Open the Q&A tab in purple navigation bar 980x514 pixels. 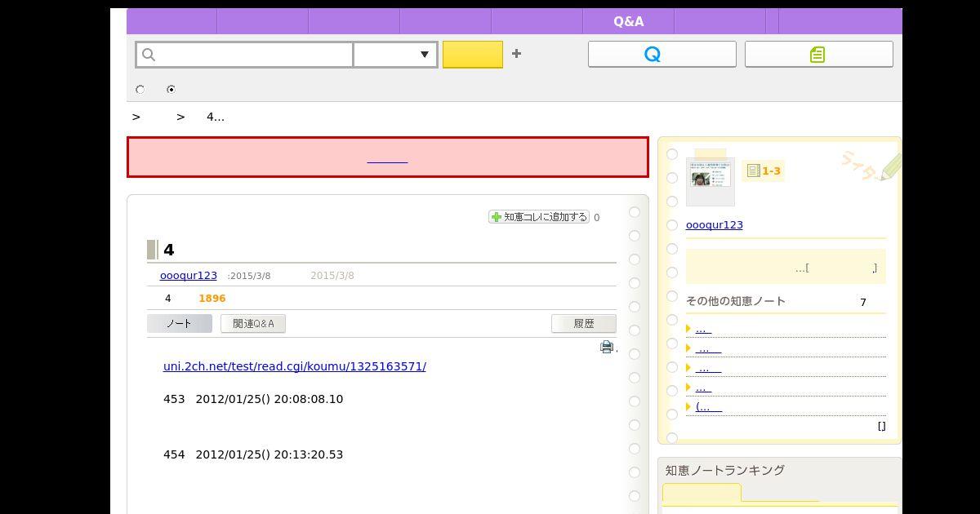tap(628, 21)
